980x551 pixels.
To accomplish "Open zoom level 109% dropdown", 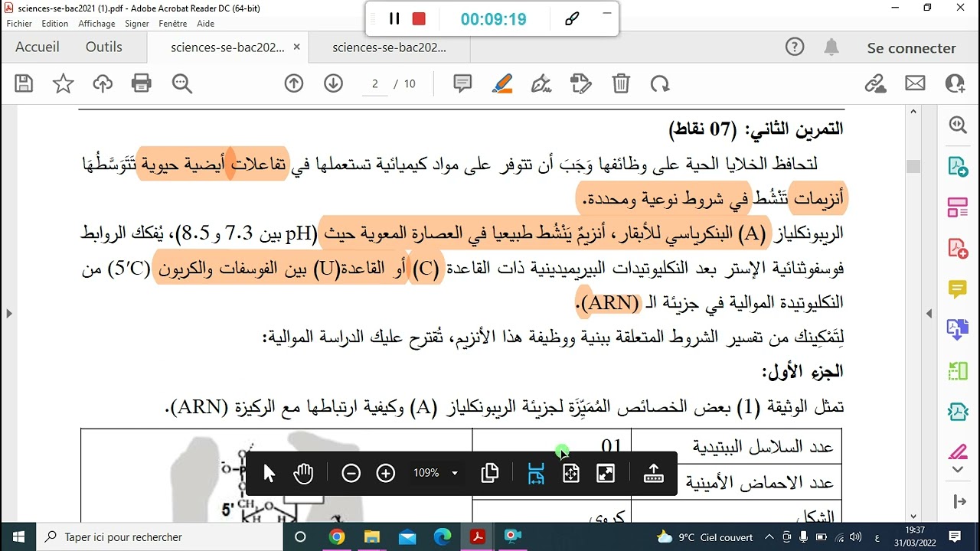I will (435, 474).
